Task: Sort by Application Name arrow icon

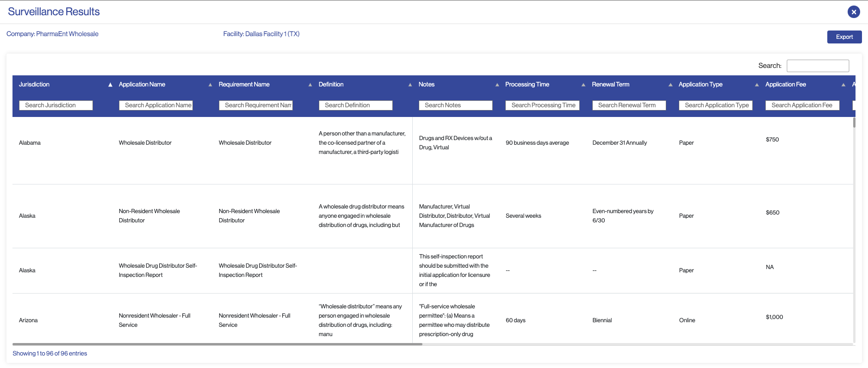Action: 210,85
